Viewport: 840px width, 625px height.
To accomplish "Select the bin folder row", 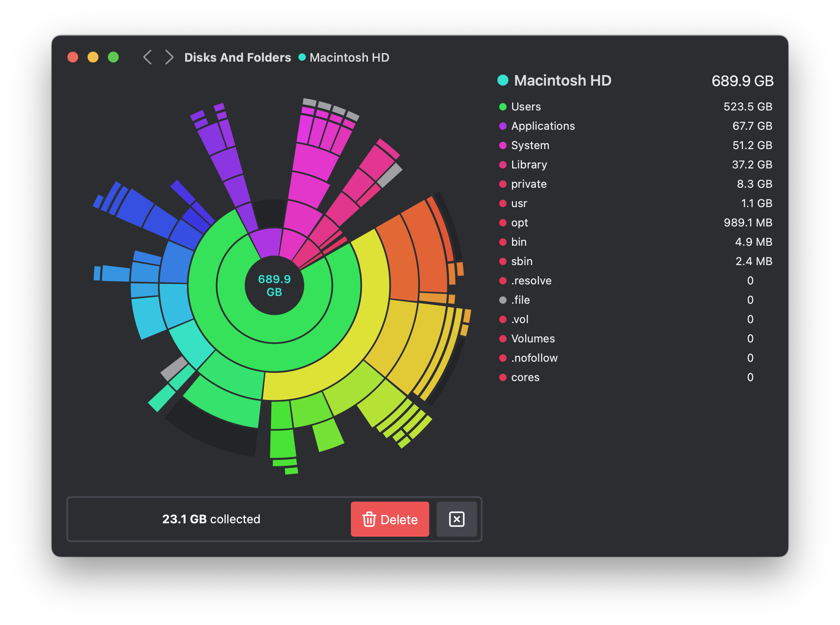I will [636, 242].
